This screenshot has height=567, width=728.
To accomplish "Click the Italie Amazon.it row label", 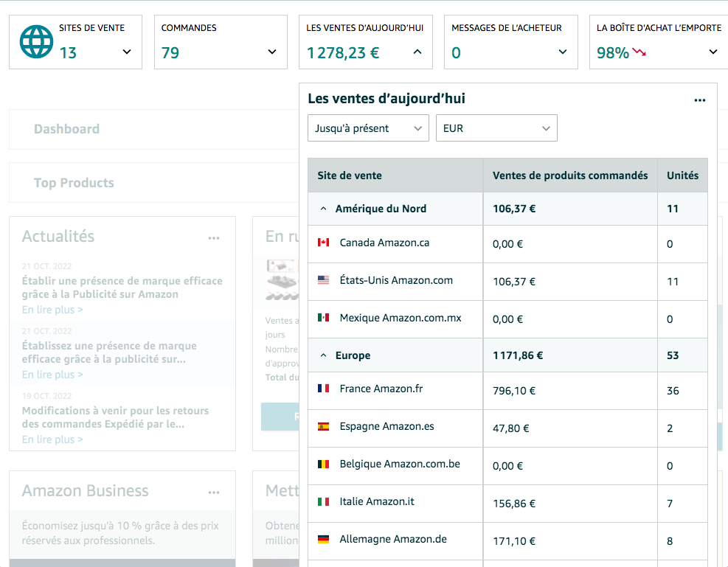I will (376, 501).
